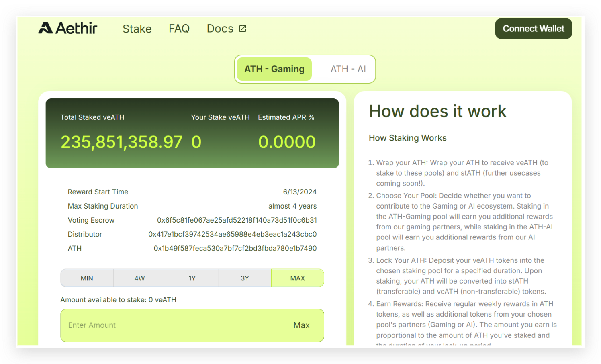Click the external link icon beside Docs
Screen dimensions: 601x364
coord(243,29)
